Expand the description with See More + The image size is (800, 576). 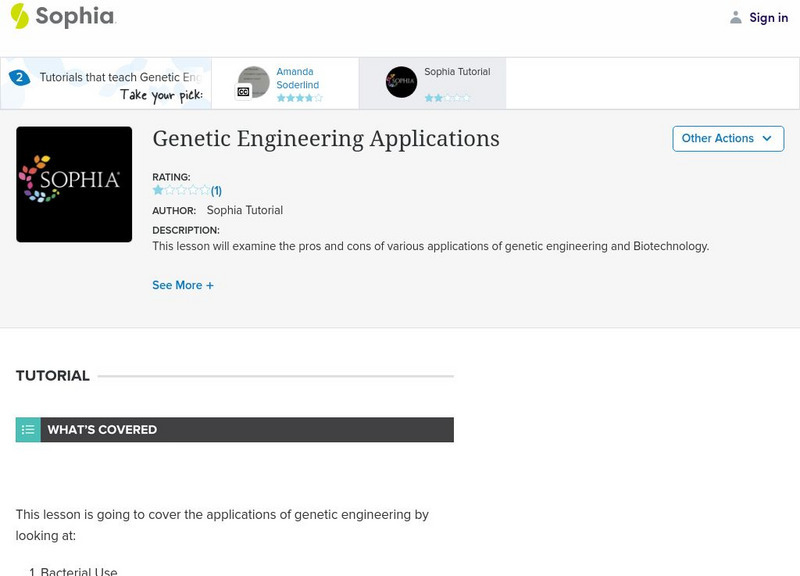(183, 285)
